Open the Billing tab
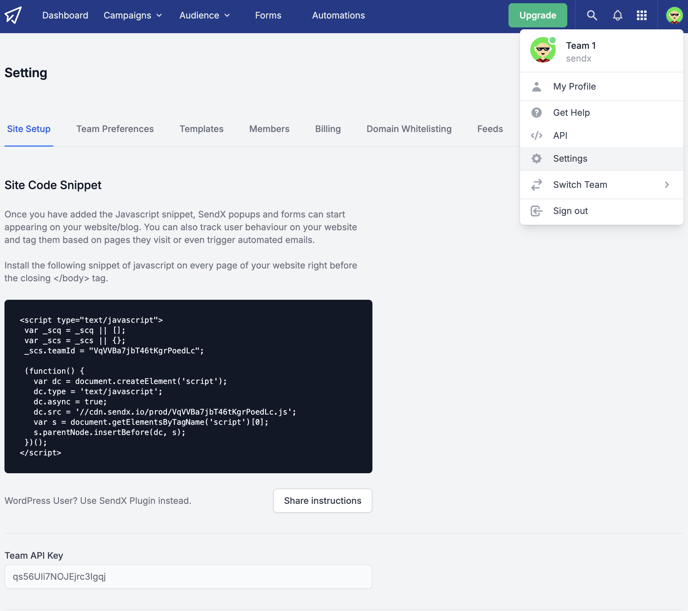Image resolution: width=688 pixels, height=611 pixels. point(328,129)
